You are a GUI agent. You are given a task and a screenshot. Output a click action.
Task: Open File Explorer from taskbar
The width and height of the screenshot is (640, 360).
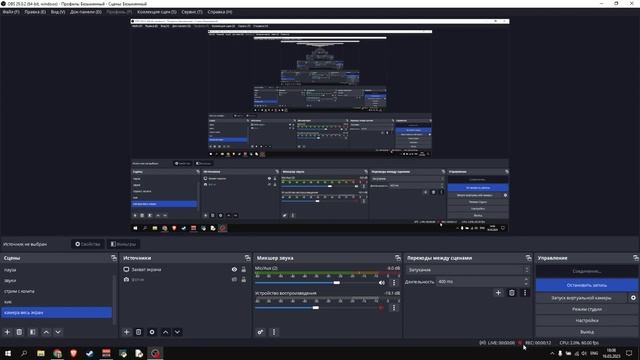click(x=41, y=353)
